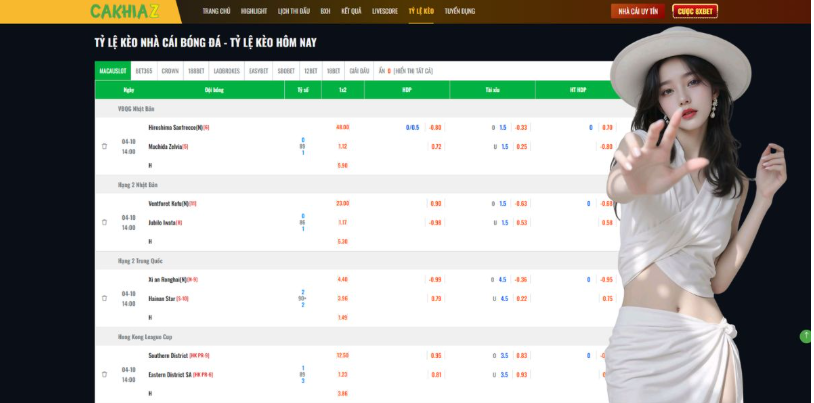The image size is (814, 403).
Task: Select the Tỷ Lệ Kèo menu item
Action: pos(421,11)
